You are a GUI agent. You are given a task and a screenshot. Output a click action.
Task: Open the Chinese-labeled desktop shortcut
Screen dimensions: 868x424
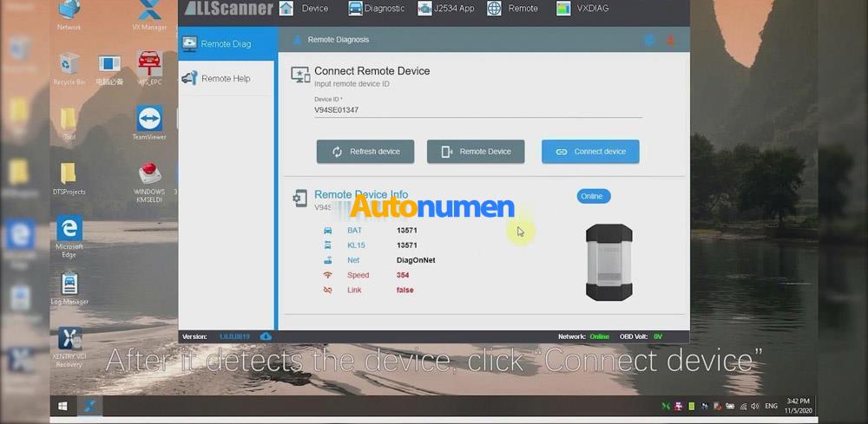coord(109,68)
